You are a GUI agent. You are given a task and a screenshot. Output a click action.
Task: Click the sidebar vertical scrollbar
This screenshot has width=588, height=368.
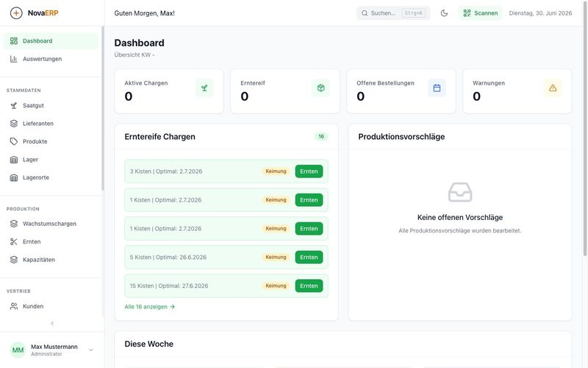click(x=102, y=108)
